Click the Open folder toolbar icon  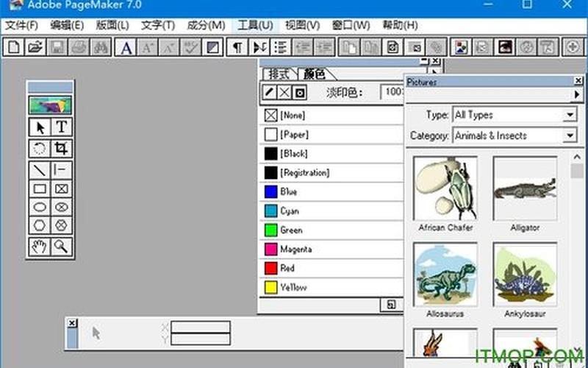(x=35, y=47)
